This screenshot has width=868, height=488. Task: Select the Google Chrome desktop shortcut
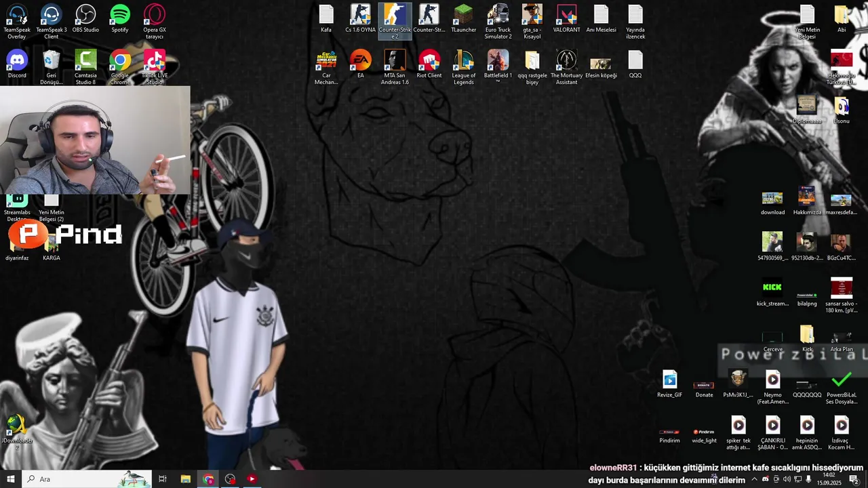(120, 67)
